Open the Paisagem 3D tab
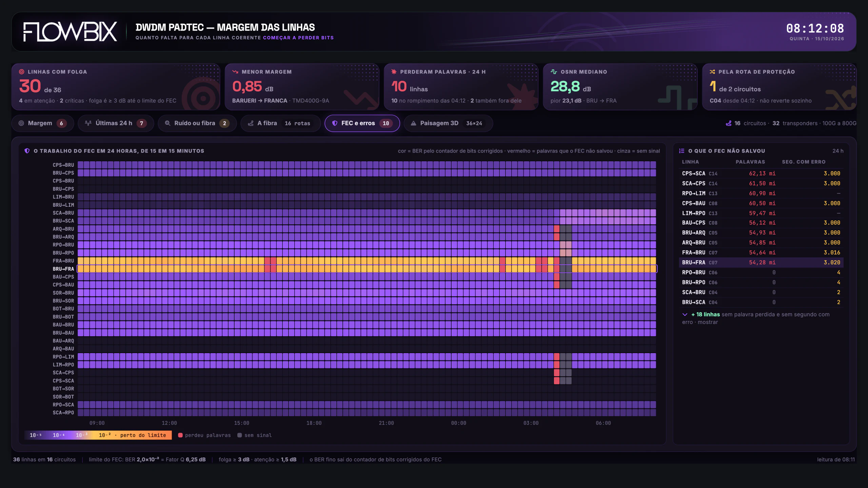The height and width of the screenshot is (488, 868). 448,123
